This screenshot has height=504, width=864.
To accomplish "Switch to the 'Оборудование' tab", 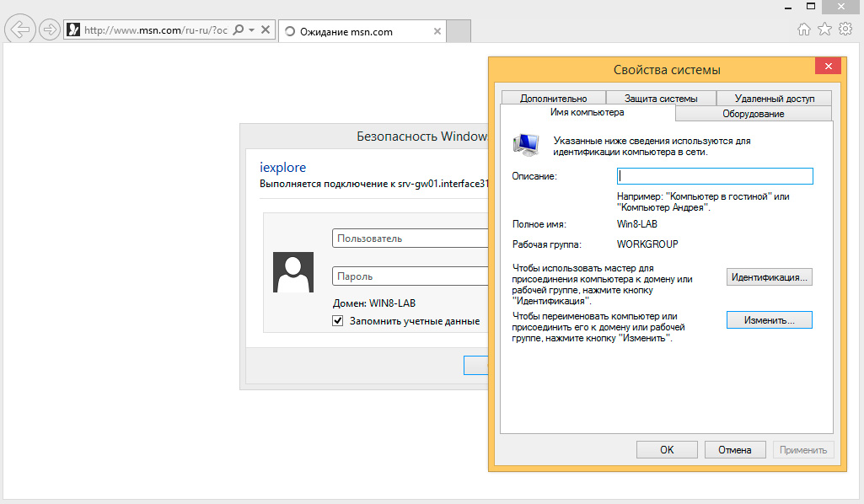I will 754,114.
